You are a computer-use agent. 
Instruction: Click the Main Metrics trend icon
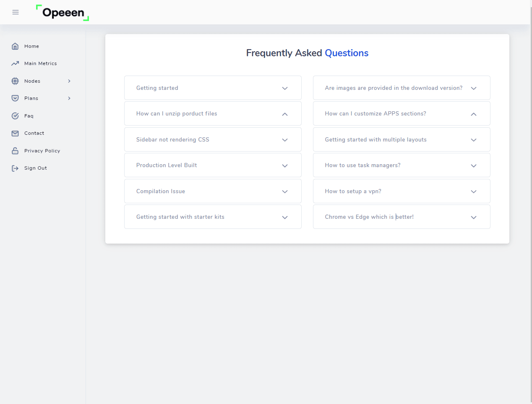pos(15,63)
